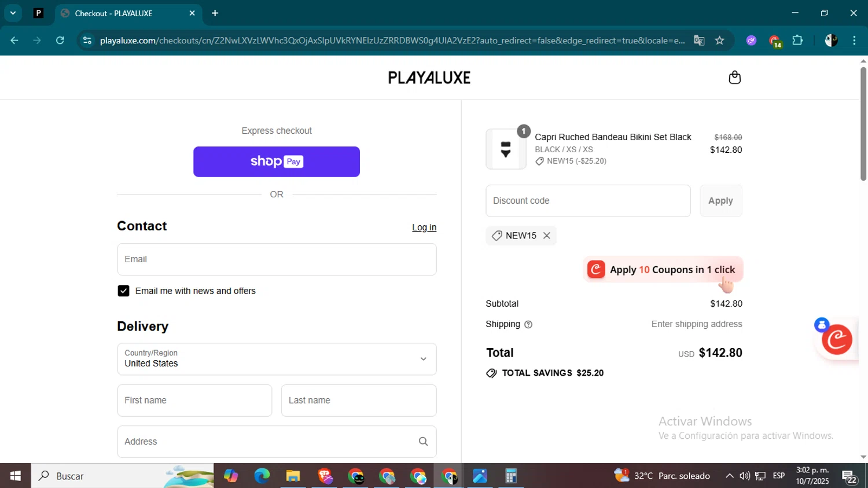Image resolution: width=868 pixels, height=488 pixels.
Task: Switch the ESP input language
Action: pyautogui.click(x=779, y=476)
